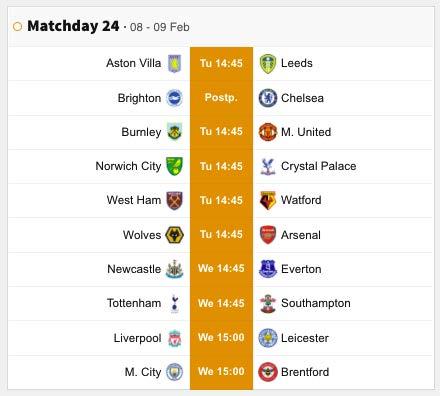Click the Norwich City club crest

tap(174, 166)
